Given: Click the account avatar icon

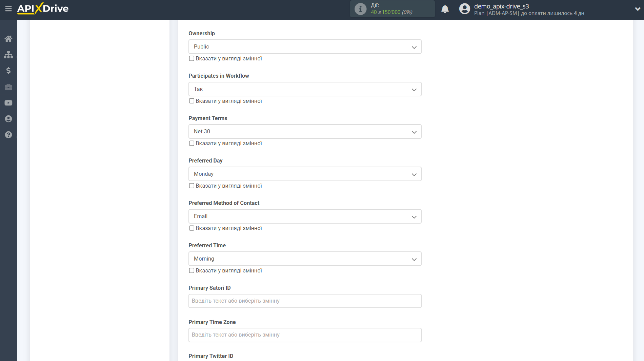Looking at the screenshot, I should click(465, 9).
